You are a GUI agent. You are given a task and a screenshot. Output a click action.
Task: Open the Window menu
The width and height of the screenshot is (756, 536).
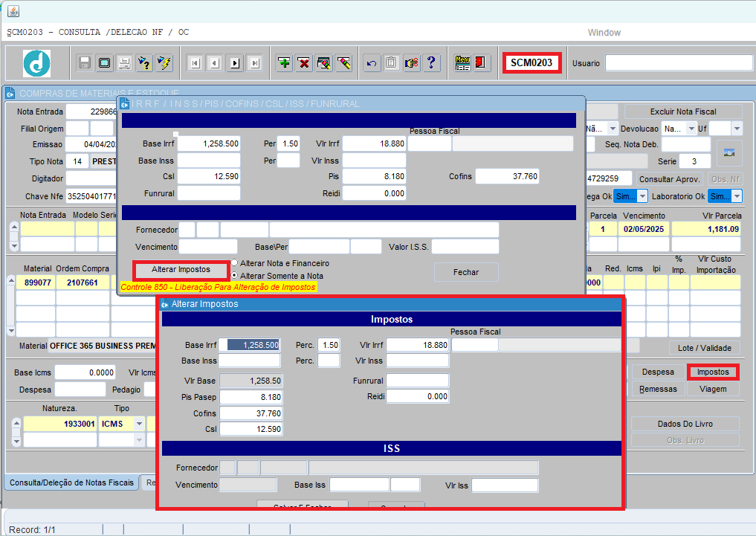(604, 32)
